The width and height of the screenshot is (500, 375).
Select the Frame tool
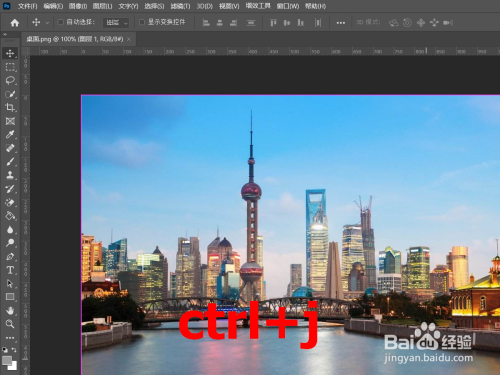(x=10, y=121)
